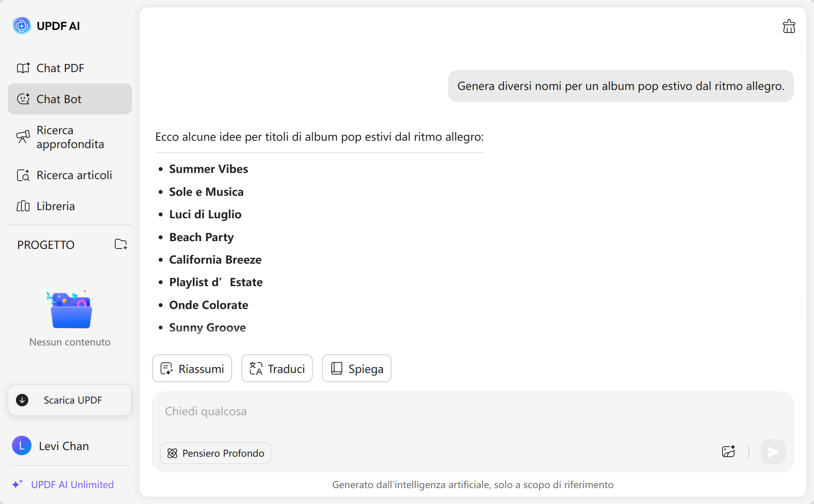Click the empty project folder illustration
This screenshot has height=504, width=814.
(x=71, y=310)
